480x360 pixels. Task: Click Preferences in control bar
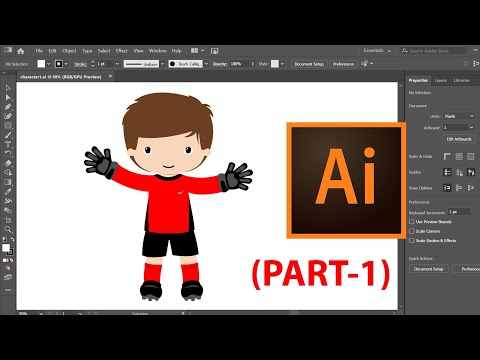click(343, 64)
